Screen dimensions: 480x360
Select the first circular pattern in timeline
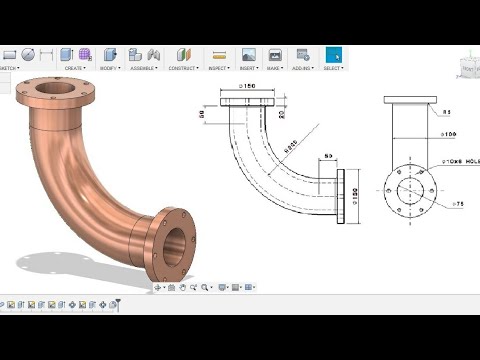tap(72, 304)
